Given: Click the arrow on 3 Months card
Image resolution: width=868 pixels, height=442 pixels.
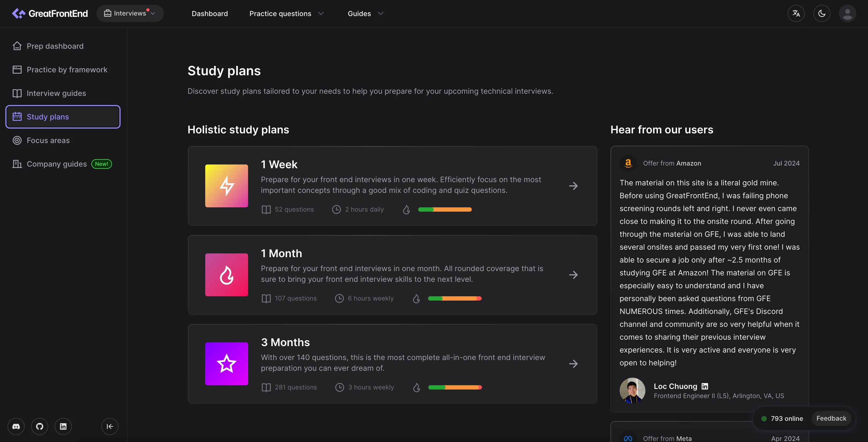Looking at the screenshot, I should pos(574,364).
